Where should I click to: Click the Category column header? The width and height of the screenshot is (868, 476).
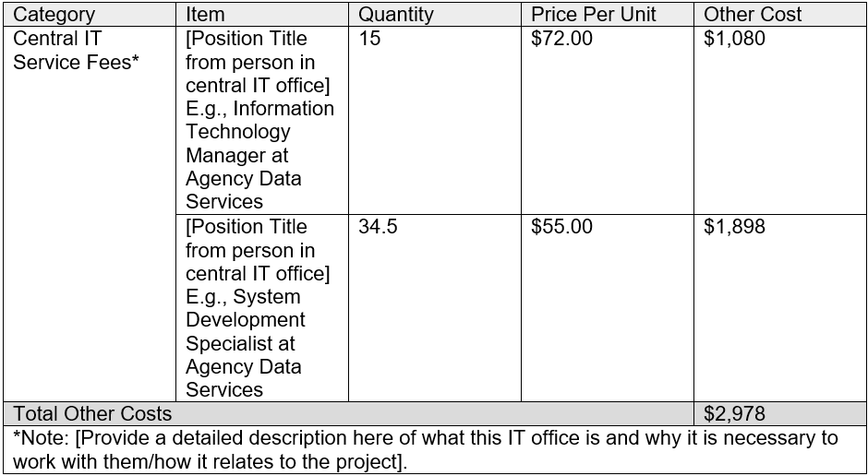tap(54, 15)
